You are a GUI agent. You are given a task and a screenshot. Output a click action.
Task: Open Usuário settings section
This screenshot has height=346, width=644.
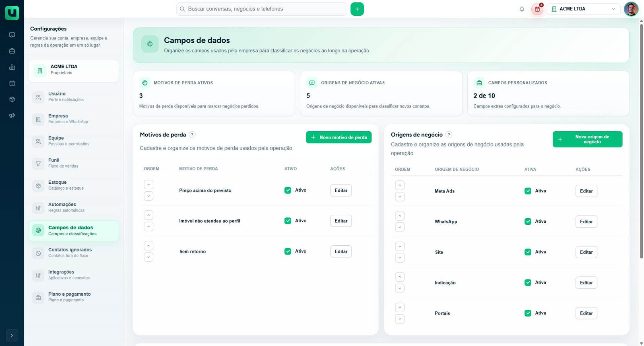(74, 97)
